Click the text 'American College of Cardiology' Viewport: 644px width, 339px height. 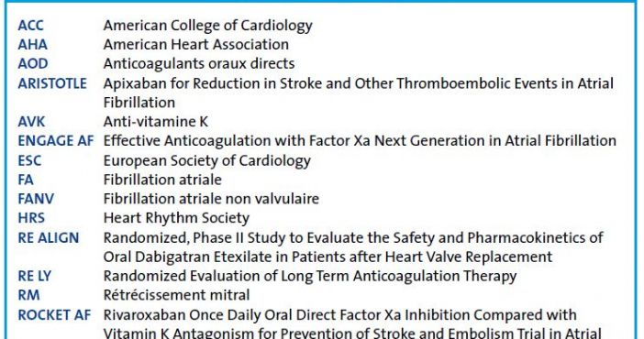[x=208, y=26]
